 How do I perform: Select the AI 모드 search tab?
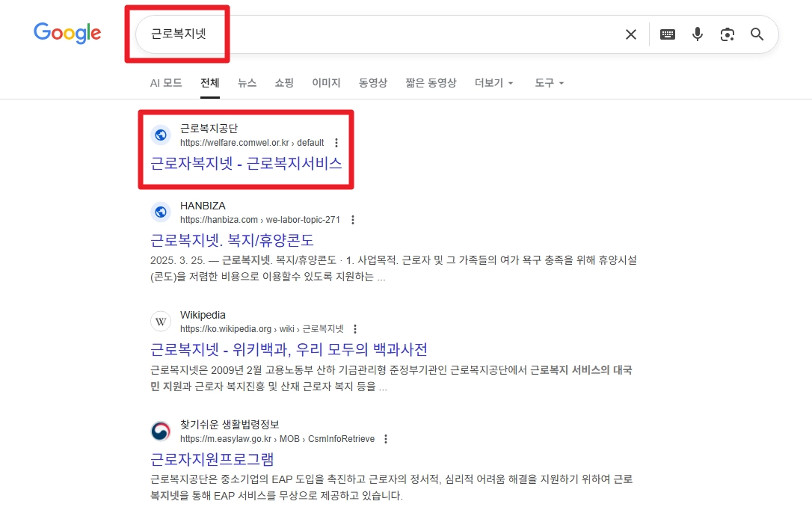tap(165, 83)
